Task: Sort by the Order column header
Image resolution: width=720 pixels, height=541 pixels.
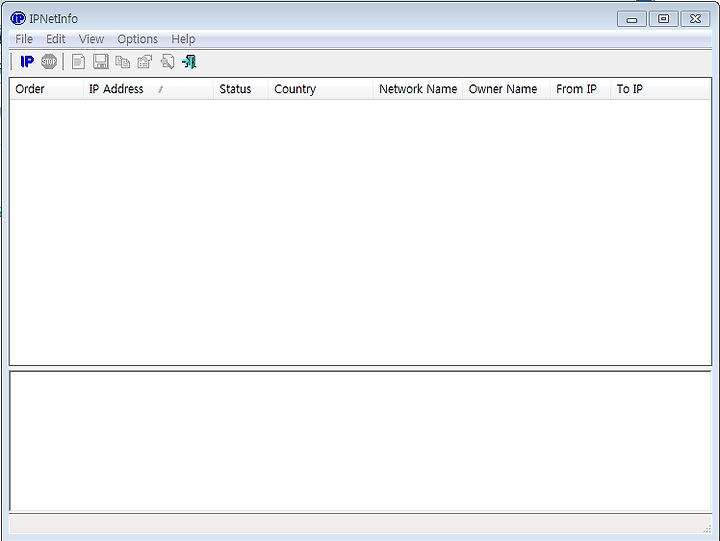Action: tap(46, 89)
